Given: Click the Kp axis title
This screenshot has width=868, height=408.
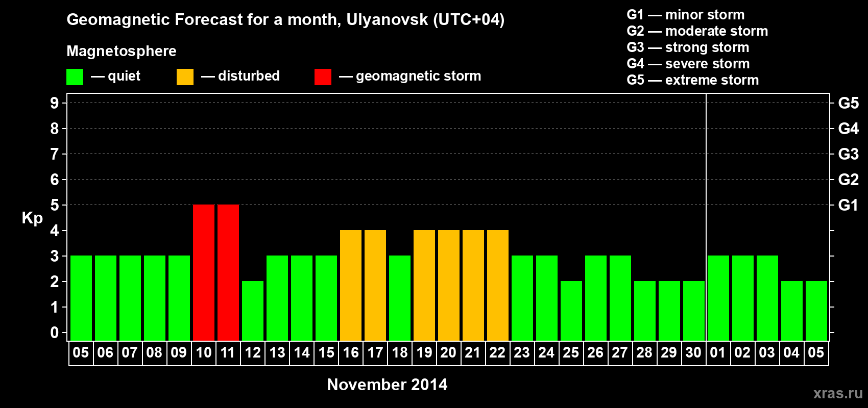Looking at the screenshot, I should pyautogui.click(x=32, y=218).
